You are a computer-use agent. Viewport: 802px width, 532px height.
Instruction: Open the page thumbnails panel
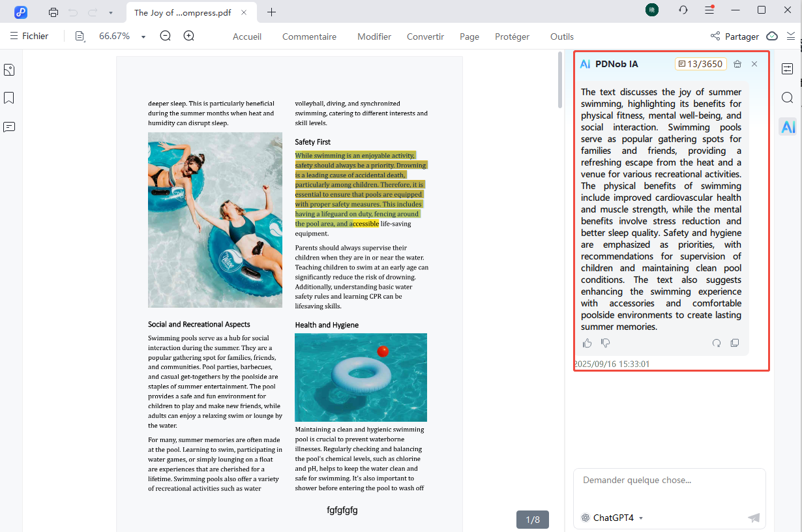pos(9,70)
